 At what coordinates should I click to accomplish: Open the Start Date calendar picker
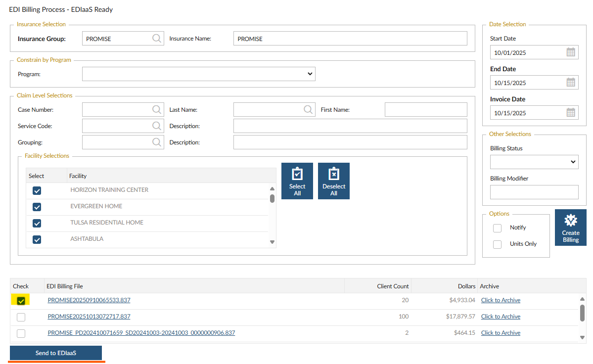(x=570, y=52)
